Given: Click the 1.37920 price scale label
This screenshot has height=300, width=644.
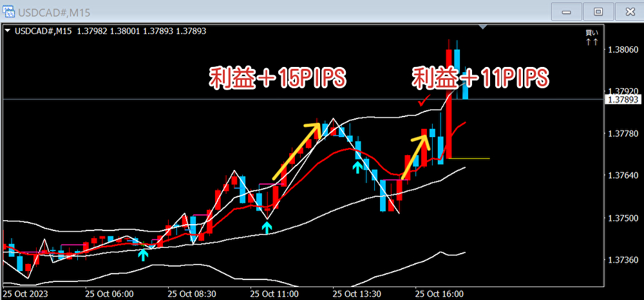Looking at the screenshot, I should (x=624, y=91).
